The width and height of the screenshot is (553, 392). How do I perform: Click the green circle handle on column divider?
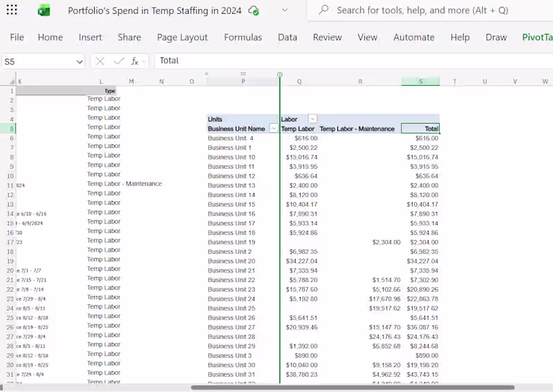click(280, 75)
